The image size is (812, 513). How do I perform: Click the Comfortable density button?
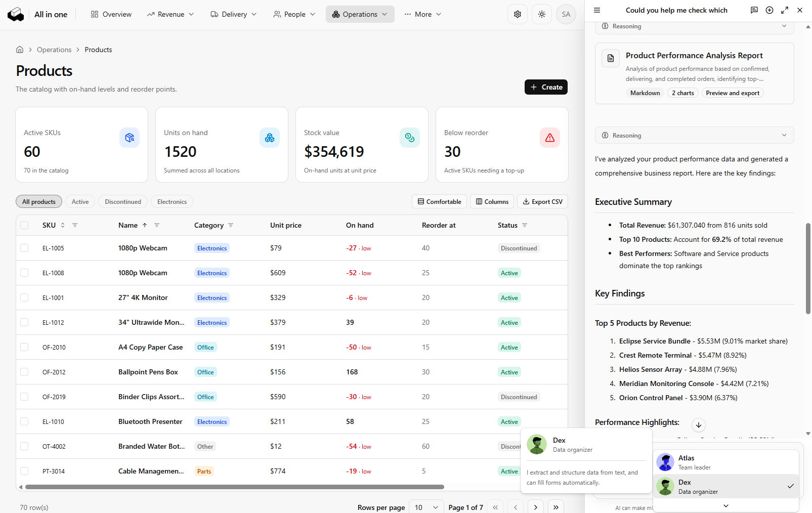(x=439, y=201)
